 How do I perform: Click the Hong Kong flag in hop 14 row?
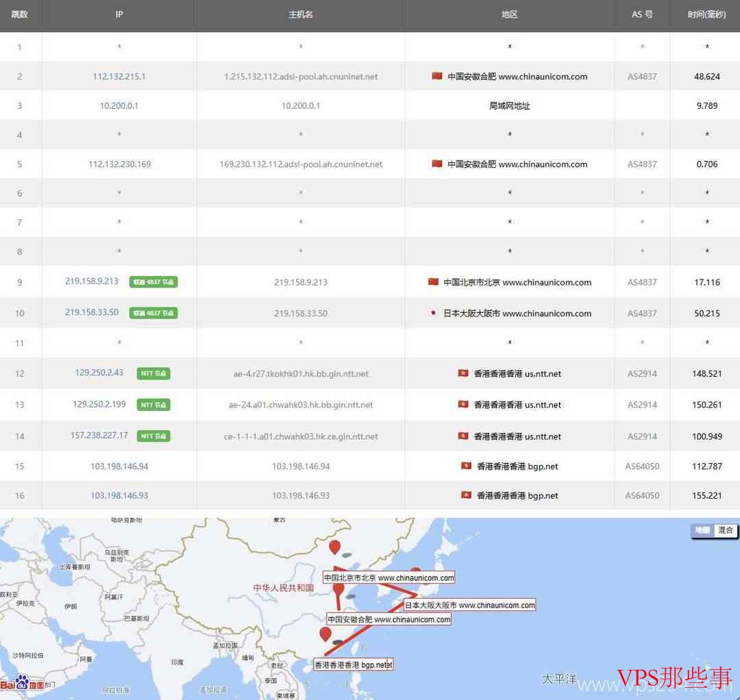pos(463,436)
